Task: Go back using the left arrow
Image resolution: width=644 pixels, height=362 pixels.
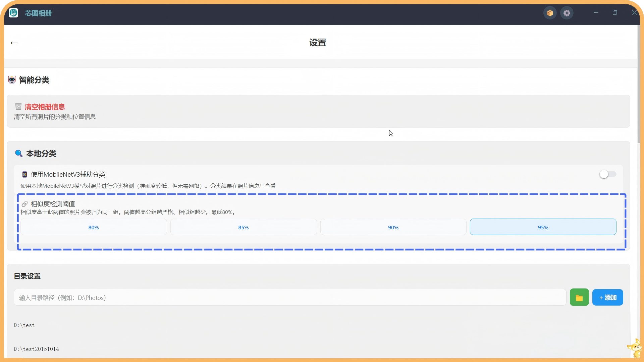Action: [14, 43]
